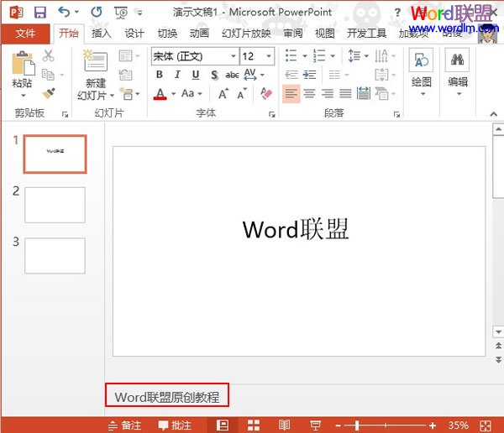The image size is (504, 433).
Task: Open font color dropdown arrow
Action: [174, 94]
